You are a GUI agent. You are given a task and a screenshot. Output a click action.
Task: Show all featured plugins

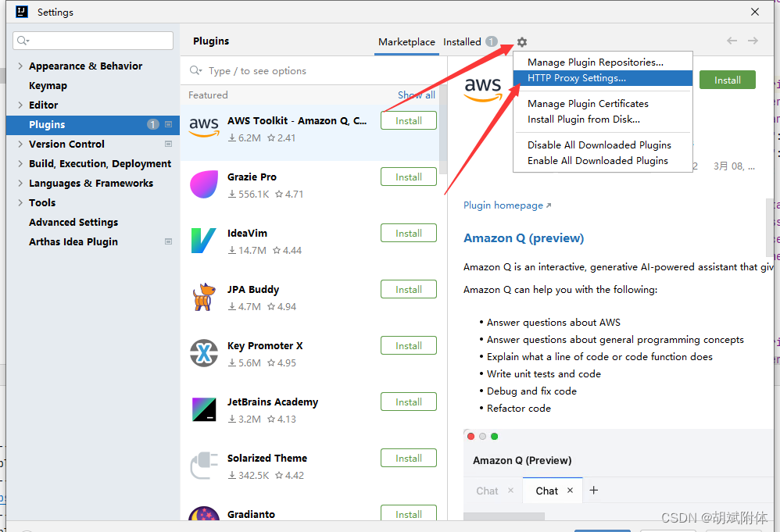(x=417, y=95)
